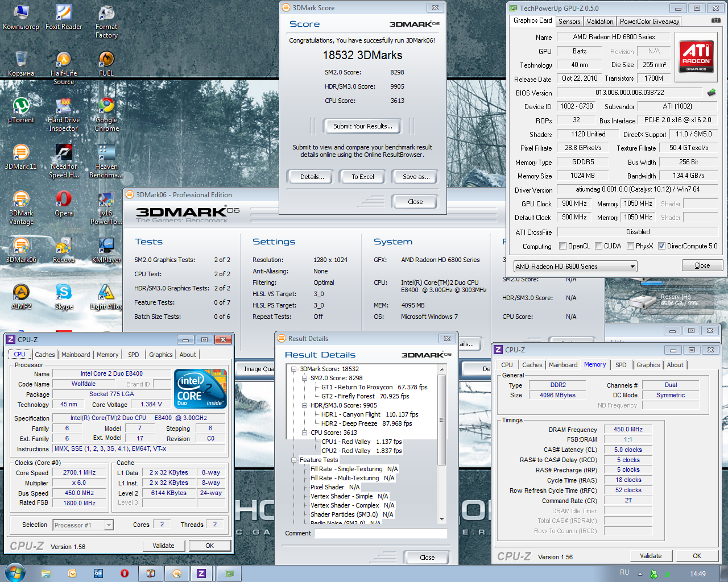Click the 14:49 taskbar clock
This screenshot has width=728, height=582.
coord(697,573)
